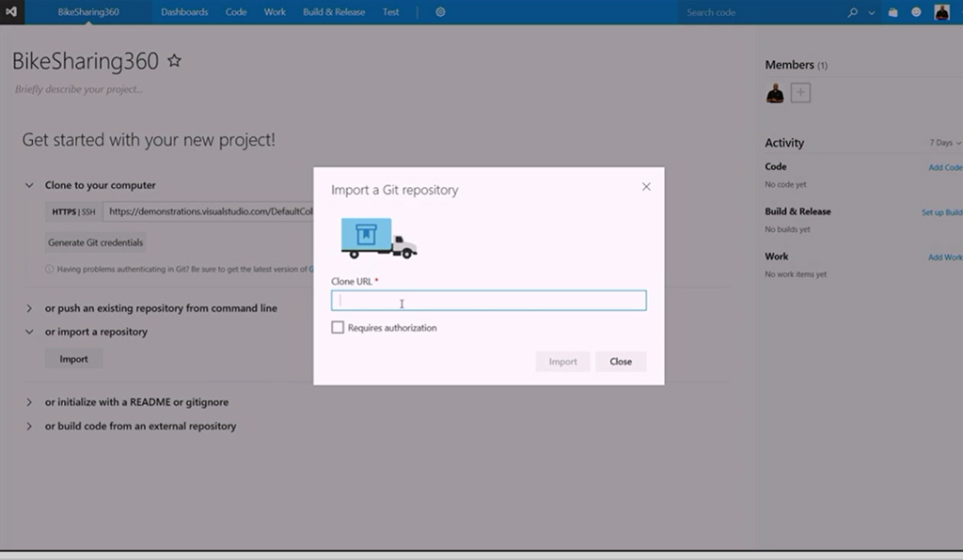Focus the Clone URL input field

(488, 301)
